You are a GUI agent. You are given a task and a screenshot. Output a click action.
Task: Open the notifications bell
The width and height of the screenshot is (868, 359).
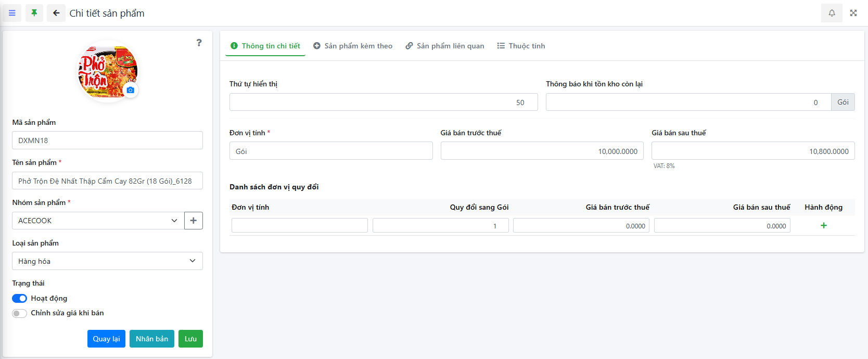coord(832,13)
